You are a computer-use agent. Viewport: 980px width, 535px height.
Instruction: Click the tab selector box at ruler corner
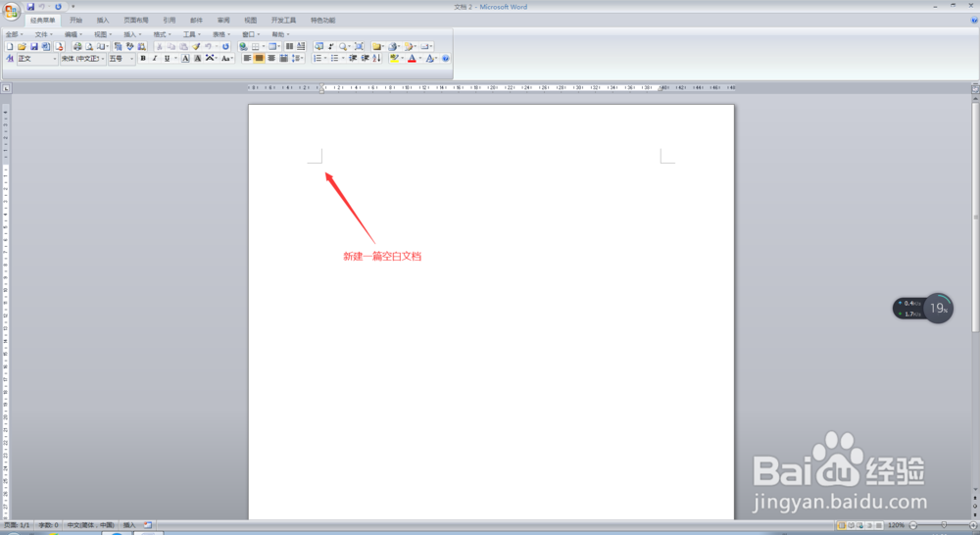pyautogui.click(x=6, y=89)
